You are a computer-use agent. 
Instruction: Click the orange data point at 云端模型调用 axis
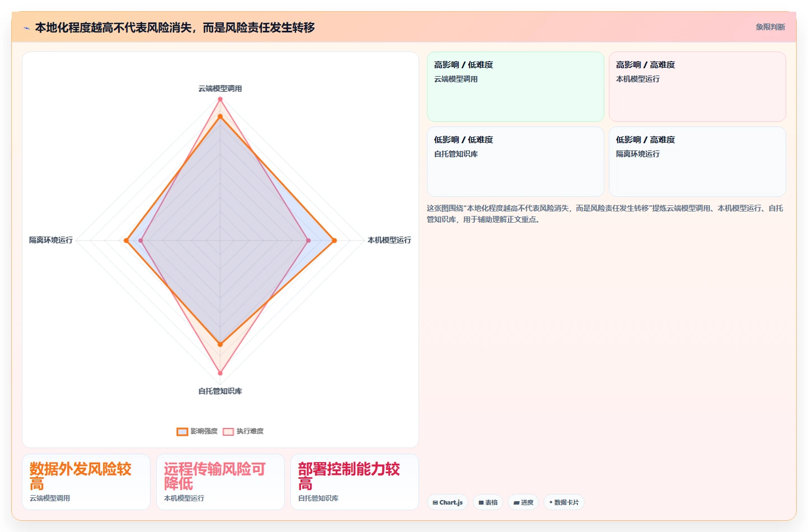220,116
